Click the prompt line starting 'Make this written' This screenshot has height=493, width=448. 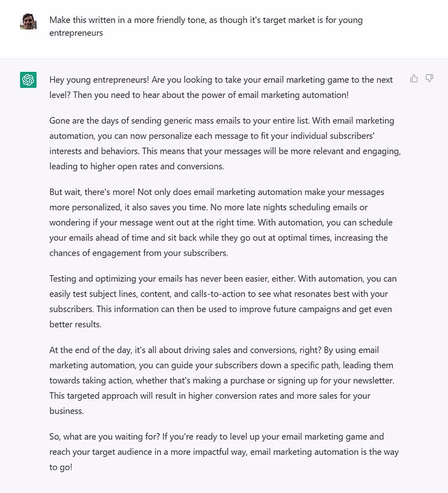click(206, 20)
